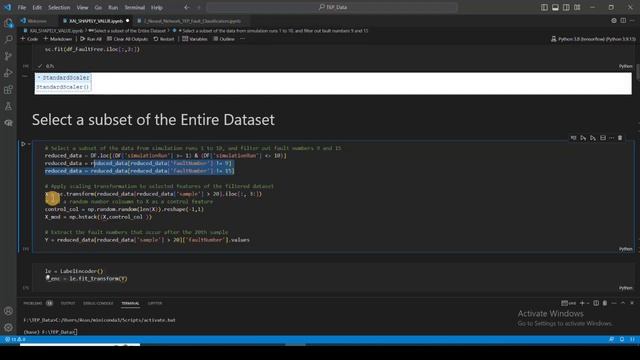This screenshot has height=360, width=640.
Task: Add a new Code cell
Action: [29, 39]
